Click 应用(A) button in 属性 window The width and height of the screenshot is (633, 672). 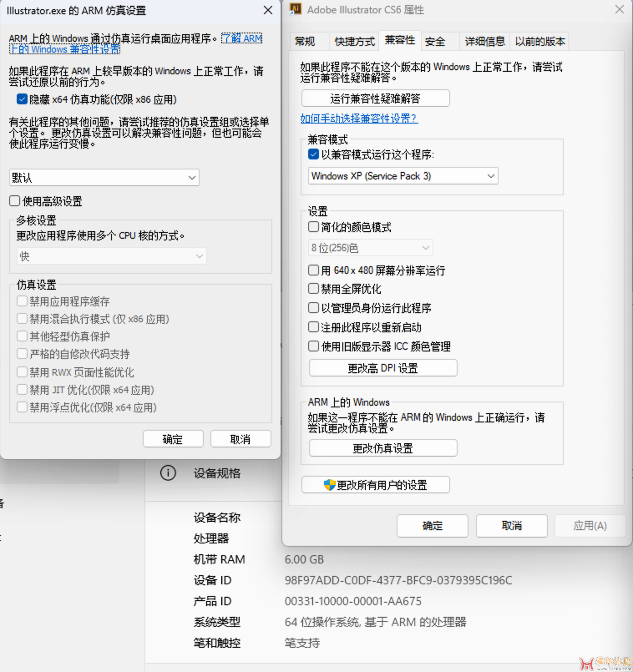pyautogui.click(x=590, y=525)
